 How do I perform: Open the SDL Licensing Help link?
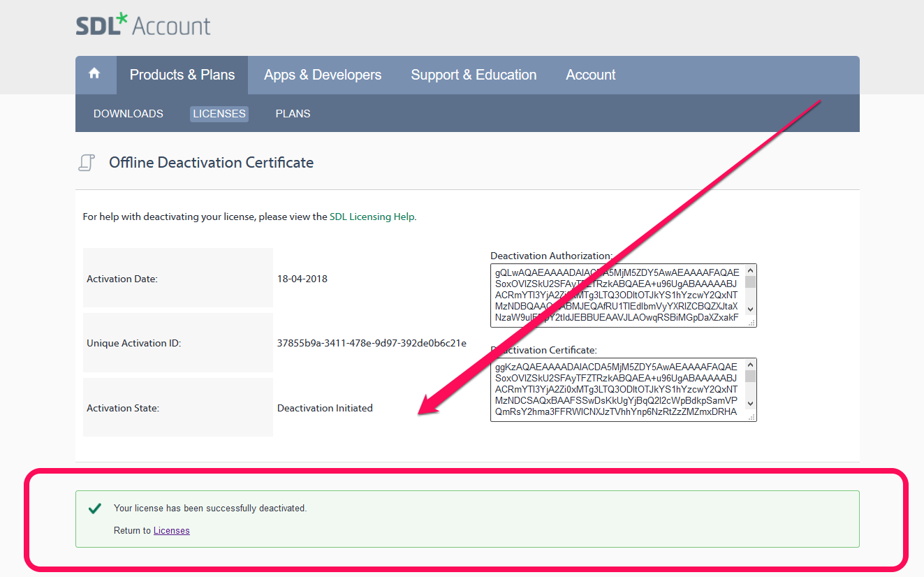(x=372, y=217)
